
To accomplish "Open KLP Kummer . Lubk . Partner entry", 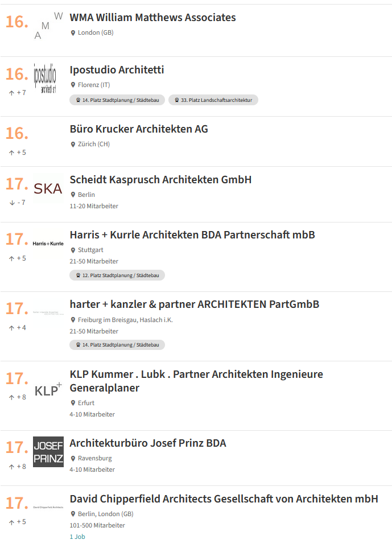I will pyautogui.click(x=196, y=381).
